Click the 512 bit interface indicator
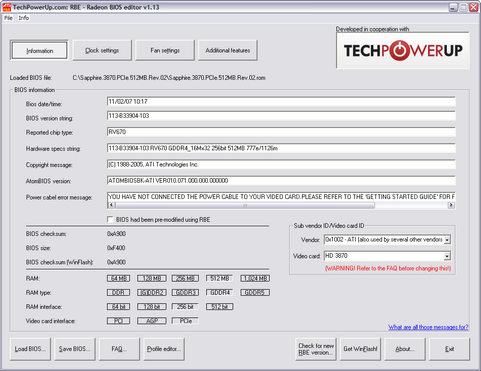 click(219, 307)
